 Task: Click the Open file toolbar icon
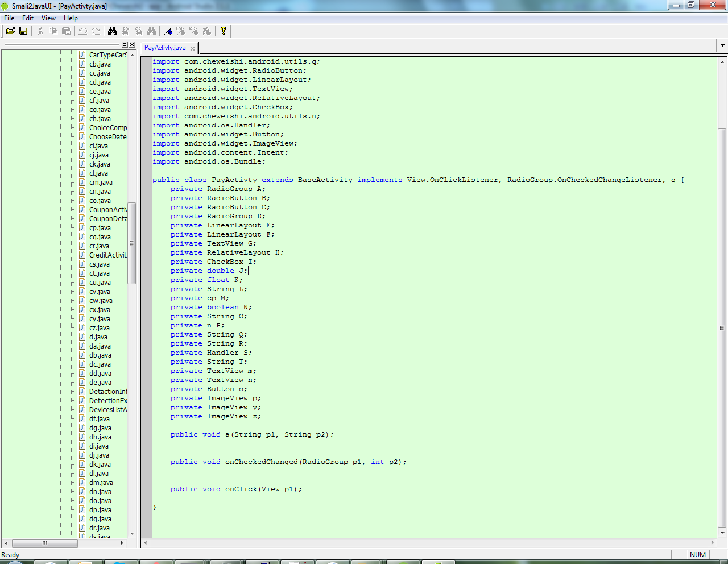(x=10, y=31)
